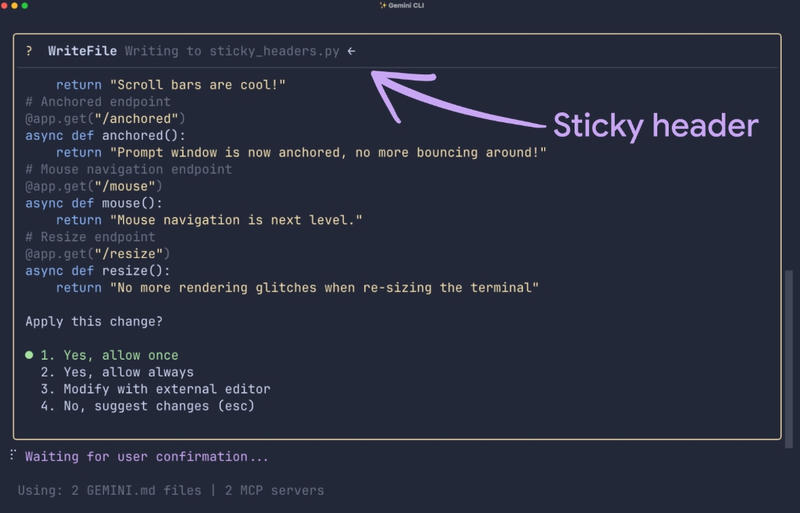Click '2 GEMINI.md files' status entry
800x513 pixels.
pos(136,491)
